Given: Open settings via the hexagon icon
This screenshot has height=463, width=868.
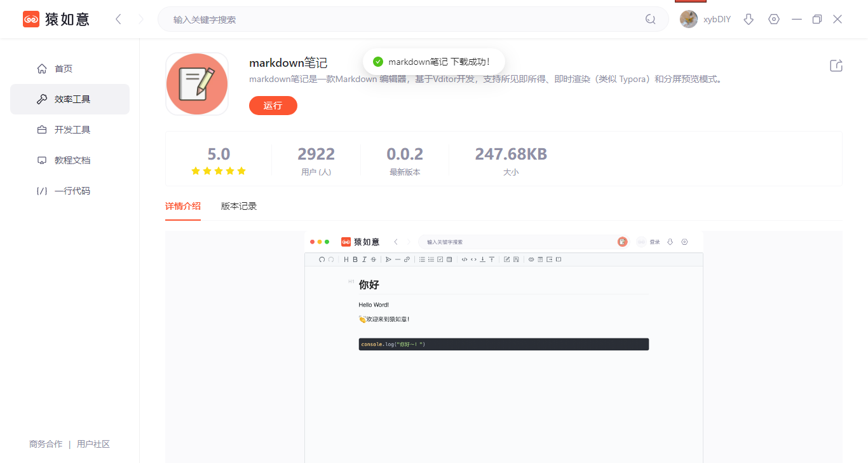Looking at the screenshot, I should 774,19.
